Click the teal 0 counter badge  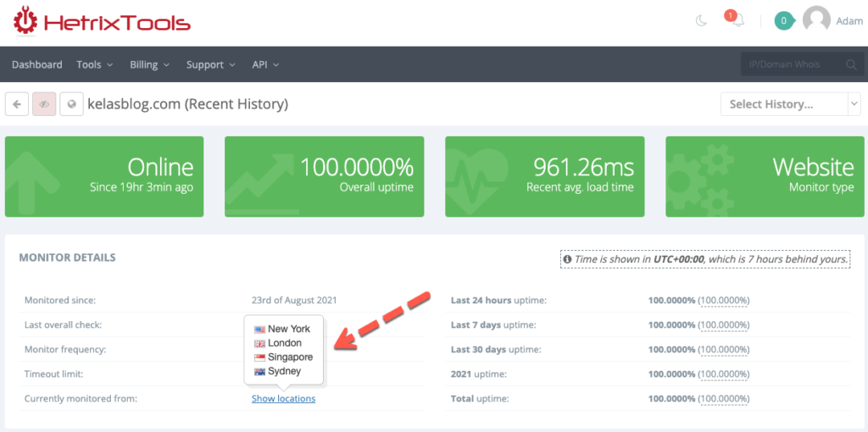click(783, 21)
